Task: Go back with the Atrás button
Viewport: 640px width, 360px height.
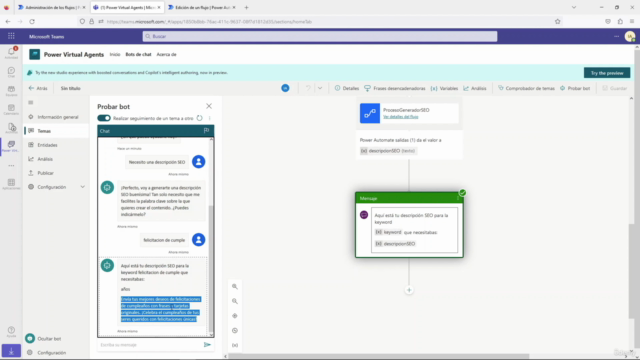Action: click(38, 88)
